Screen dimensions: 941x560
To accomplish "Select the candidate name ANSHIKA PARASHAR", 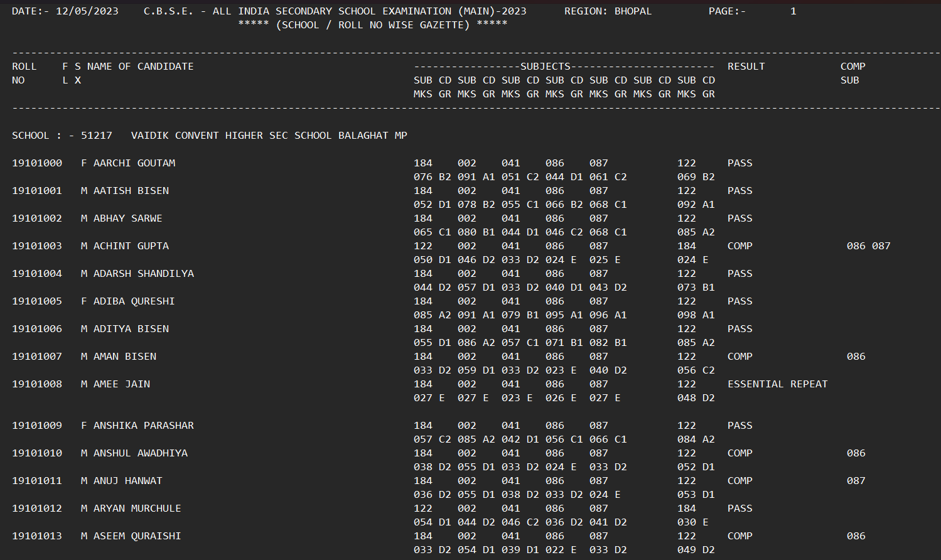I will pyautogui.click(x=143, y=426).
